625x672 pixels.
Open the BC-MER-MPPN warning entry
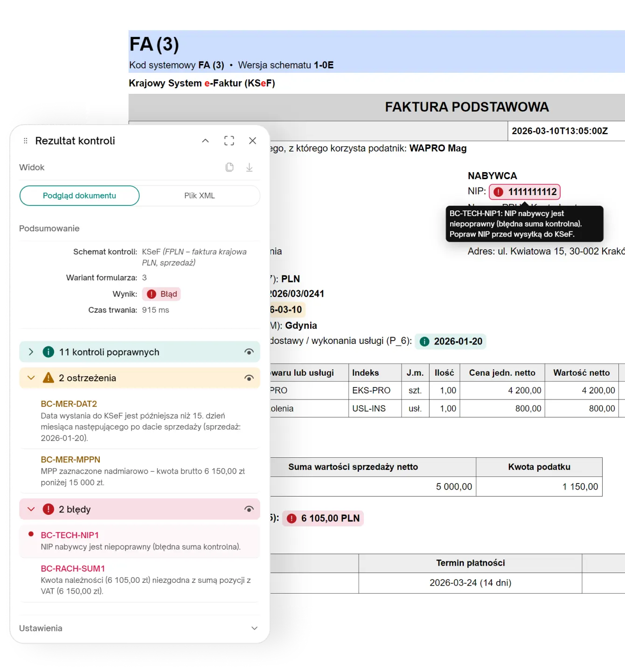point(139,471)
